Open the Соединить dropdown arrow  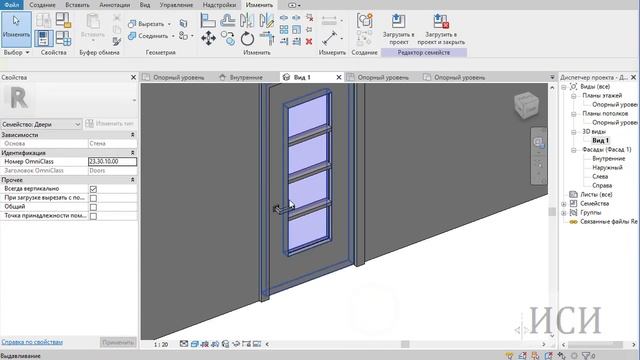tap(173, 36)
